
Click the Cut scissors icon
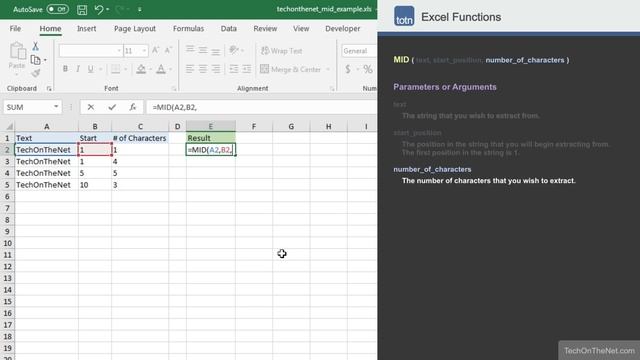(36, 46)
